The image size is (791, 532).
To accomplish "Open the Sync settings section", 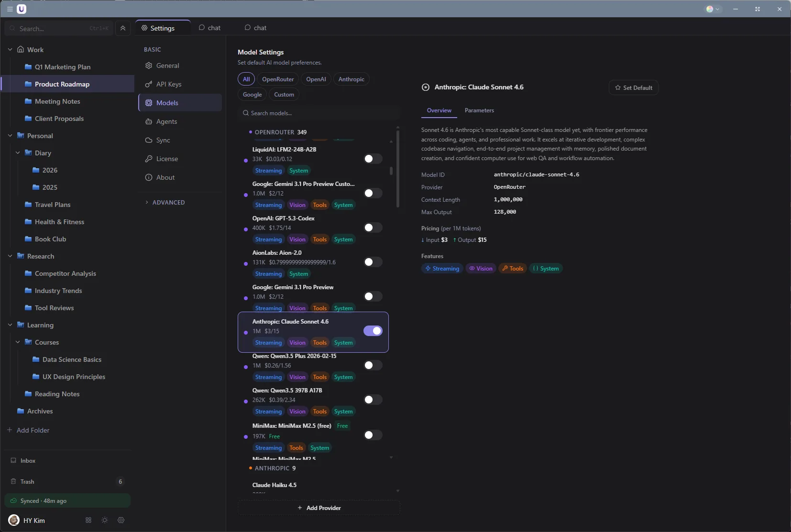I will [163, 140].
